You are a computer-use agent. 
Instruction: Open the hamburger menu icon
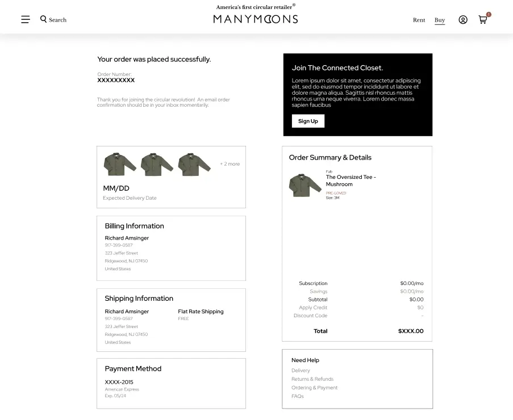26,20
